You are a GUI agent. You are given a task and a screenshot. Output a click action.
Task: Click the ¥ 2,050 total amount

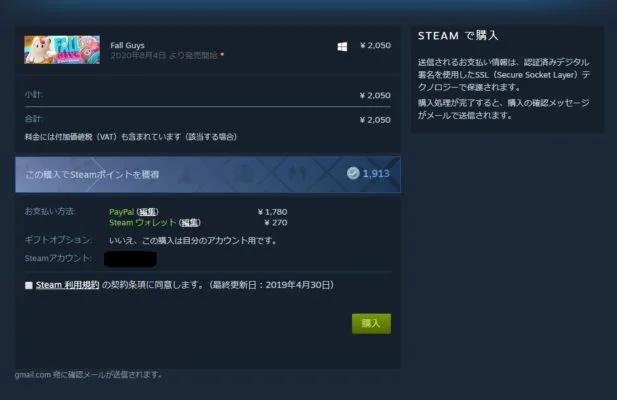point(375,120)
